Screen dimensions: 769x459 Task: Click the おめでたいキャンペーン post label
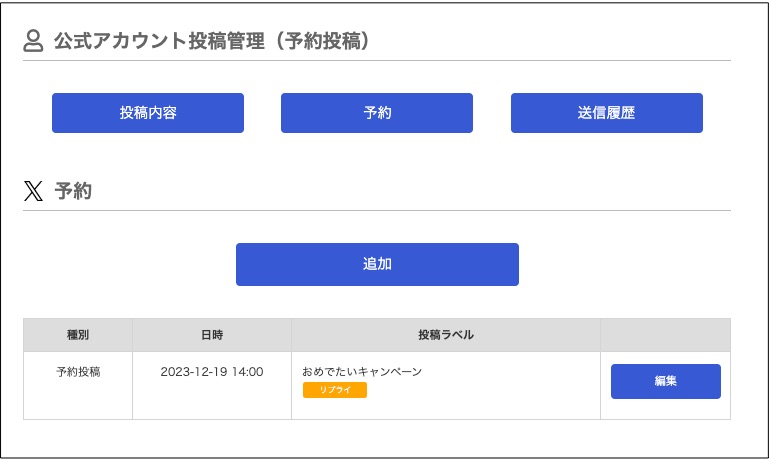[362, 372]
